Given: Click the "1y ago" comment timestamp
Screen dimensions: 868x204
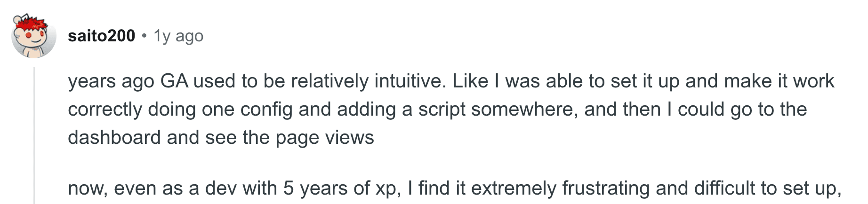Looking at the screenshot, I should (178, 36).
